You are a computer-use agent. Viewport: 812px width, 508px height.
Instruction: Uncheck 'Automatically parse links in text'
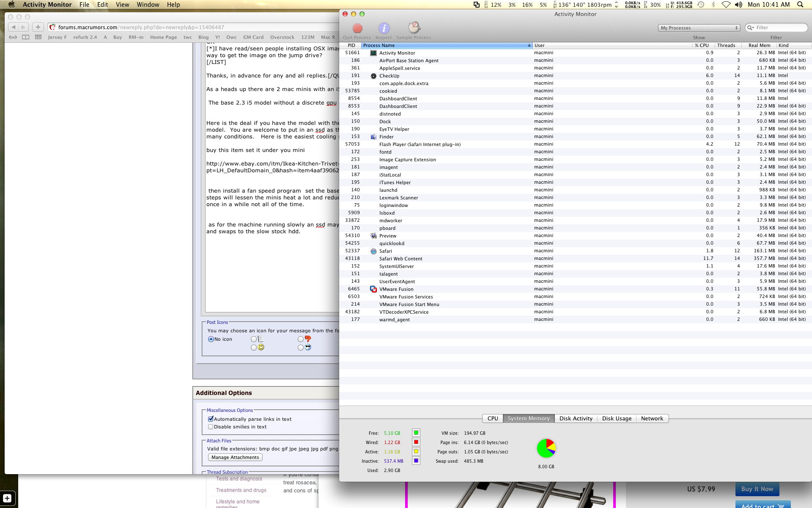click(211, 419)
